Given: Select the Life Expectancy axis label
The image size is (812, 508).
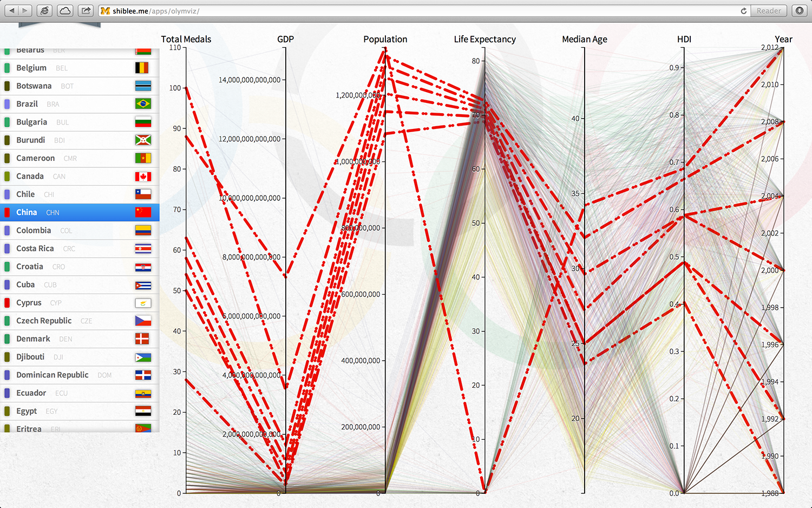Looking at the screenshot, I should [484, 39].
